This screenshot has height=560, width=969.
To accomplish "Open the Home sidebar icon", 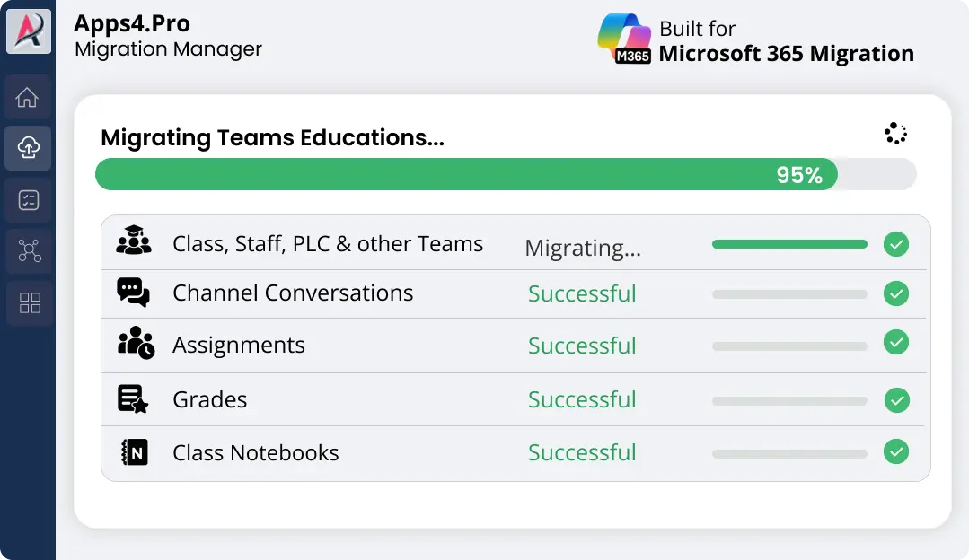I will click(27, 97).
